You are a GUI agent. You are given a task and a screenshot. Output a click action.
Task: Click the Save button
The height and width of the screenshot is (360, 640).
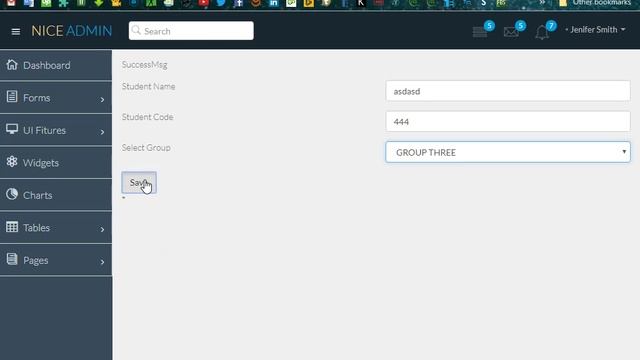click(139, 182)
